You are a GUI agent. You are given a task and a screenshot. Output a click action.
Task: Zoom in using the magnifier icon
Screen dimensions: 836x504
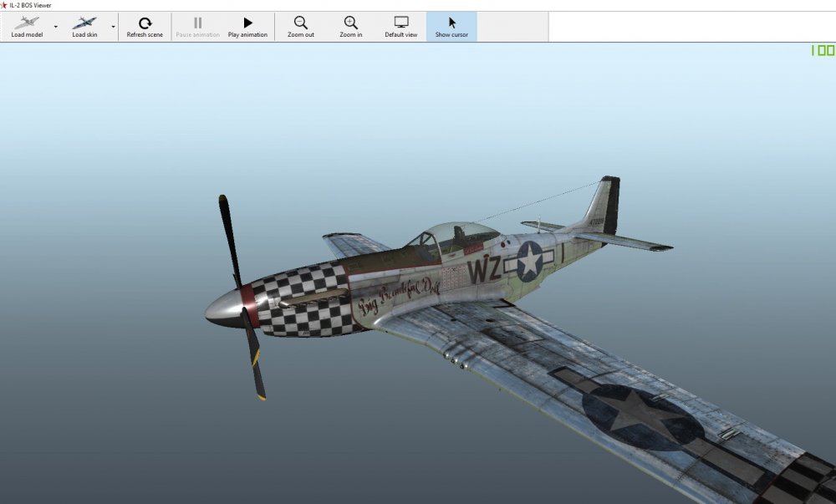click(351, 27)
